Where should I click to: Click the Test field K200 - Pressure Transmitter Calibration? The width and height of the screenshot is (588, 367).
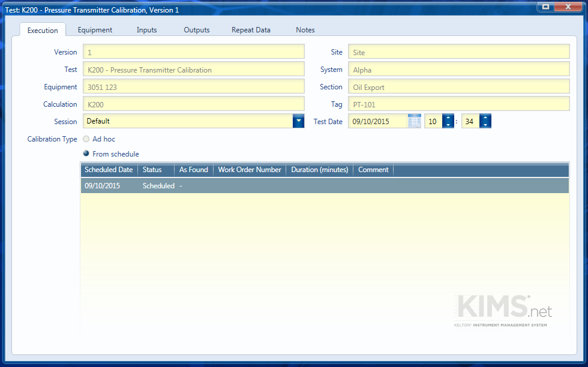[x=193, y=70]
